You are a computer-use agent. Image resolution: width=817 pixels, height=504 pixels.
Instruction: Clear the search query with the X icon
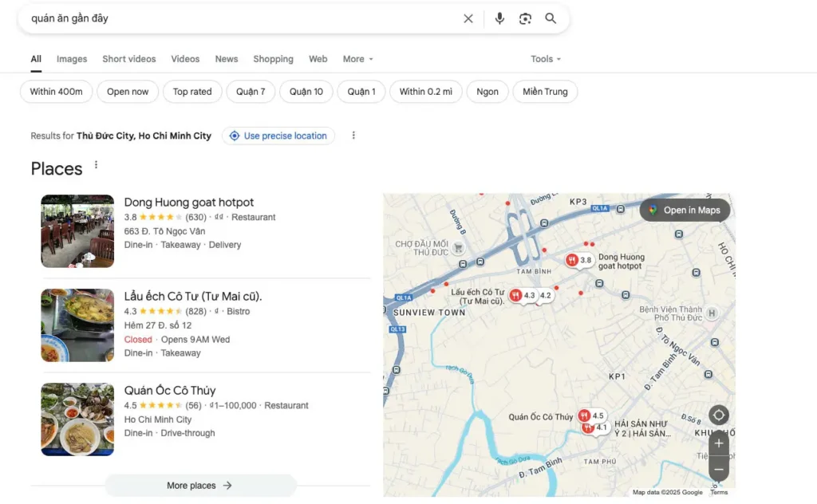(x=468, y=19)
